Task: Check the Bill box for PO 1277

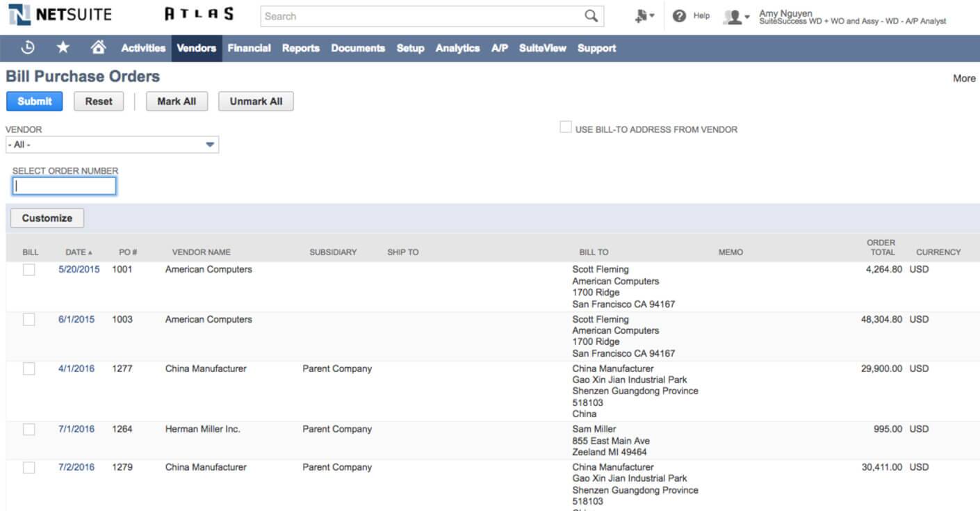Action: pyautogui.click(x=28, y=369)
